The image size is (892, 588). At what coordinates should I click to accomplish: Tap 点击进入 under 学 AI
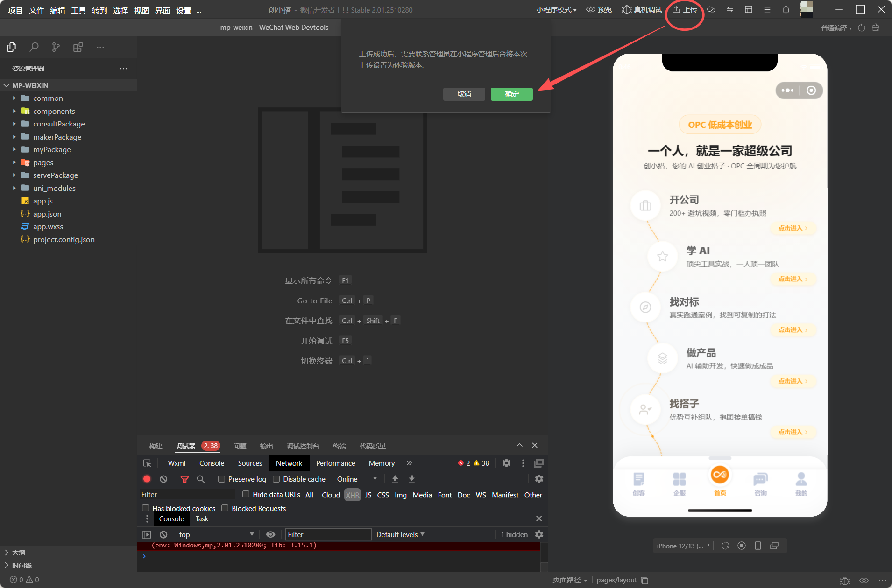coord(793,279)
